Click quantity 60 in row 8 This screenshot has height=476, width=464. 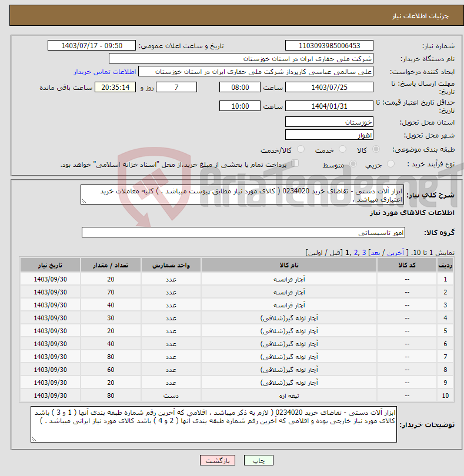[x=111, y=370]
